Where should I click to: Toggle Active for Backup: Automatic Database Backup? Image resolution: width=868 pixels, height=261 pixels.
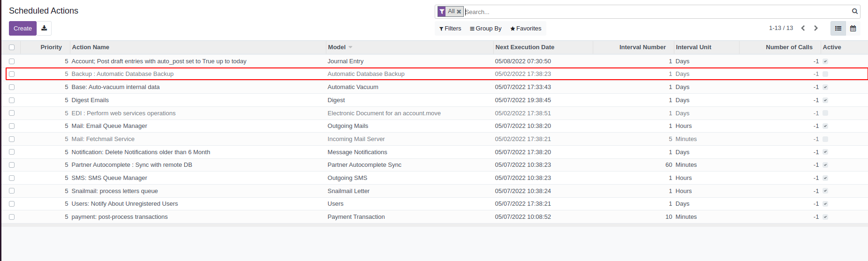pos(825,74)
